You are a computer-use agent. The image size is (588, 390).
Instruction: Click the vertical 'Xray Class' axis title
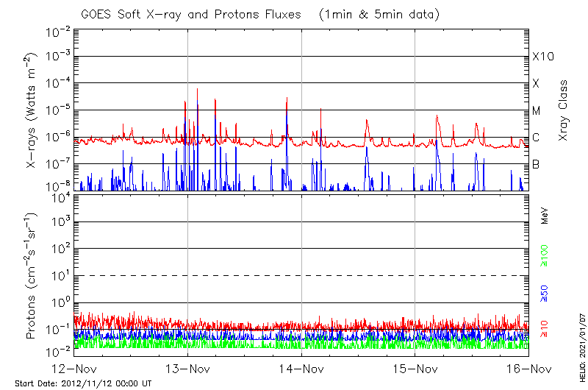[x=564, y=110]
